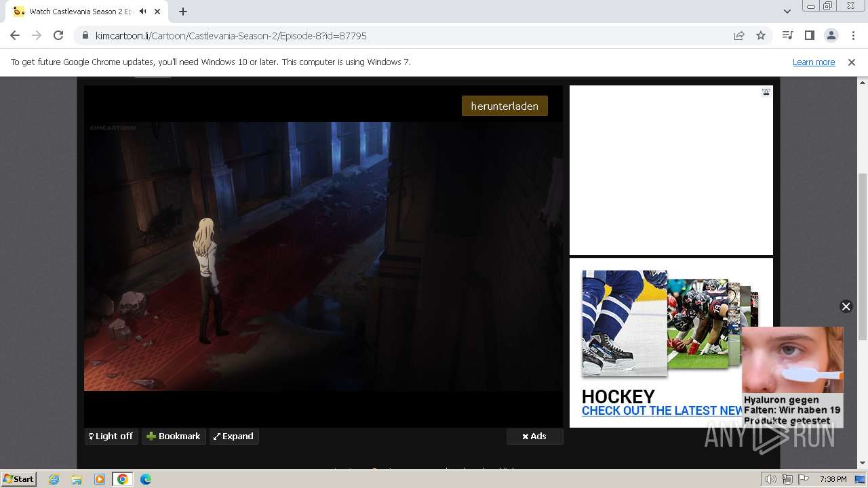This screenshot has height=488, width=868.
Task: Open the Chrome side panel
Action: click(x=809, y=36)
